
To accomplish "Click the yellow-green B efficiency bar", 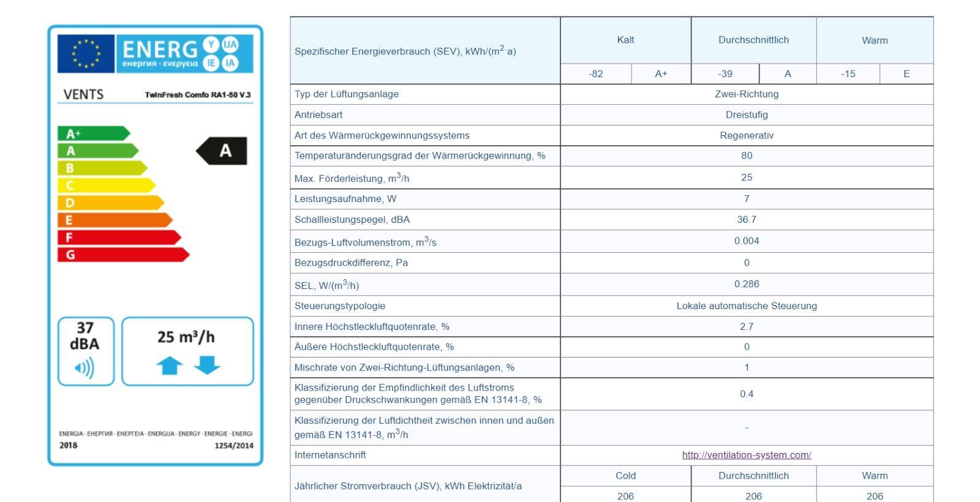I will point(102,168).
